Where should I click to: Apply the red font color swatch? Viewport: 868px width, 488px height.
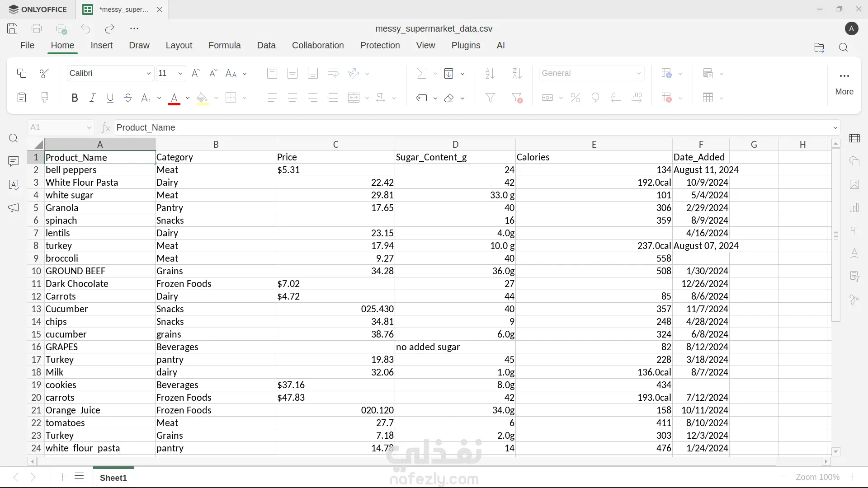click(174, 98)
